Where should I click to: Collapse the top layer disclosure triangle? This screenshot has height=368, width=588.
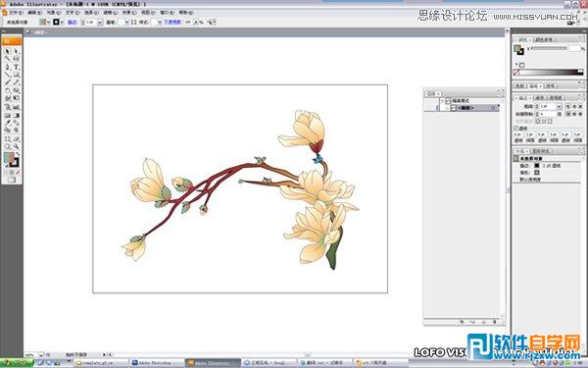442,101
